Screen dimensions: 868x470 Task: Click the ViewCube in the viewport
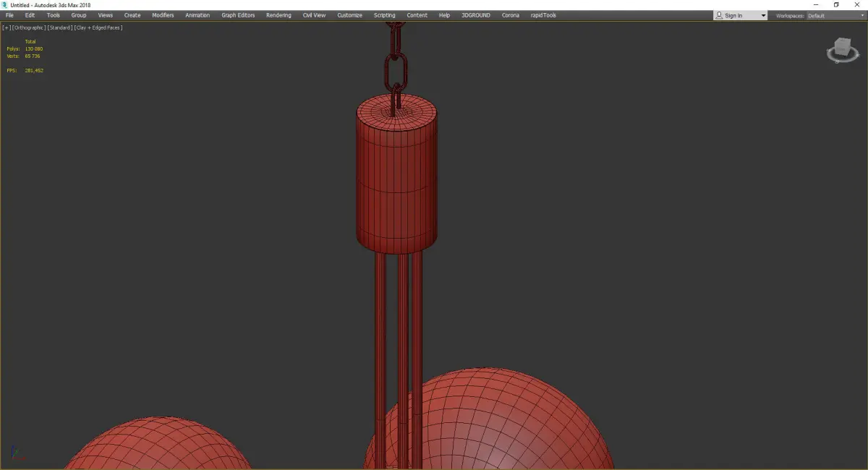pyautogui.click(x=841, y=51)
